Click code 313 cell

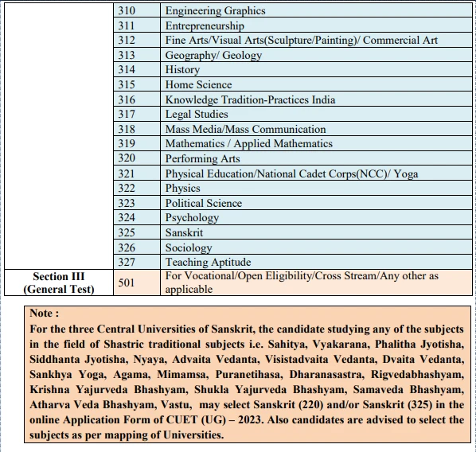click(137, 55)
